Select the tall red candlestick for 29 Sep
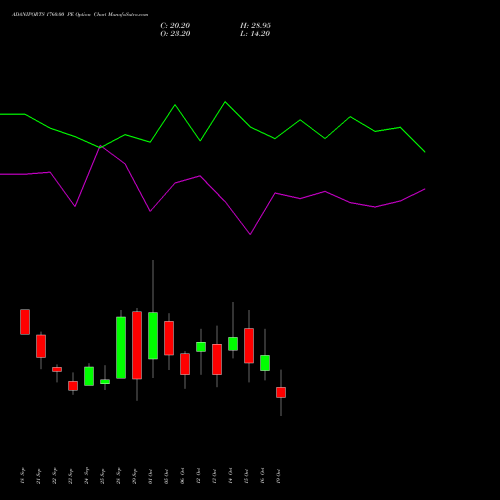Viewport: 500px width, 500px height. point(137,345)
